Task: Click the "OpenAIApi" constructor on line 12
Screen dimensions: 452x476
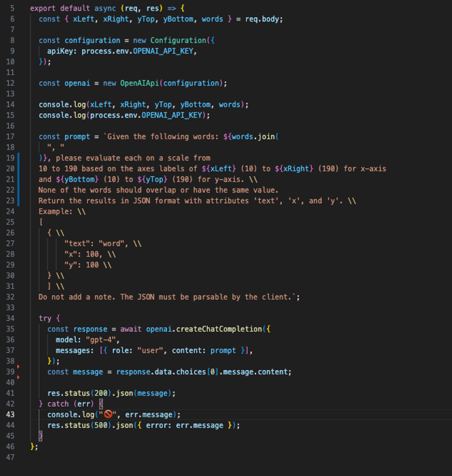Action: coord(139,83)
